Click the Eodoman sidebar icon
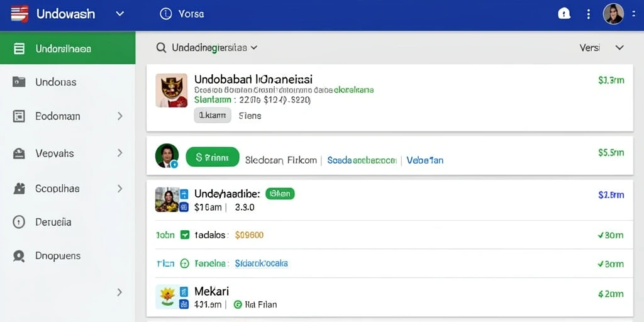Screen dimensions: 644x322 coord(19,116)
